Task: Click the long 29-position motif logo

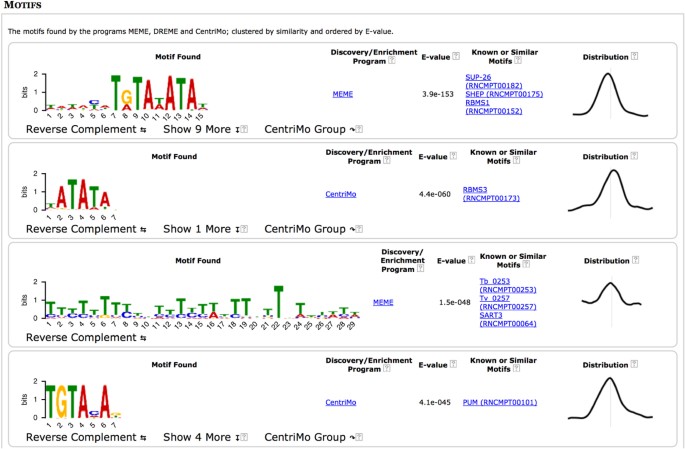Action: coord(191,303)
